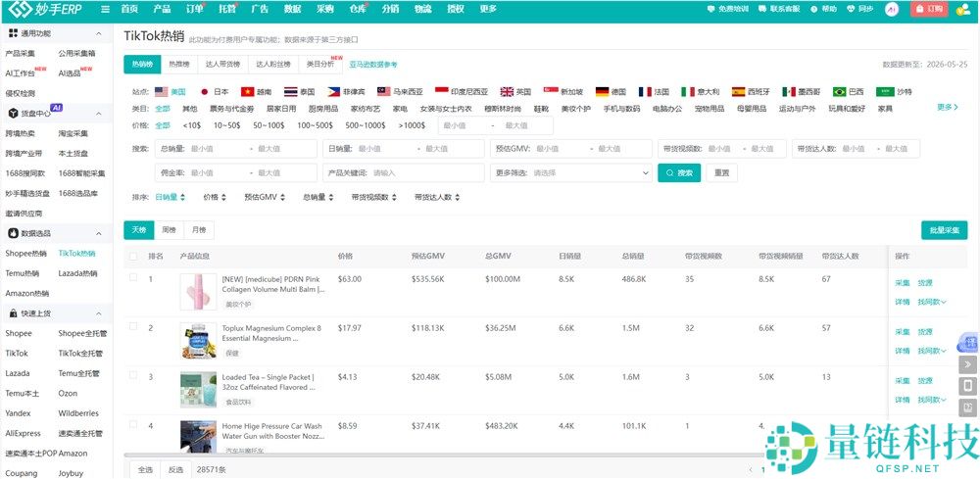Click the 同步 sync icon
The image size is (980, 479).
[851, 10]
